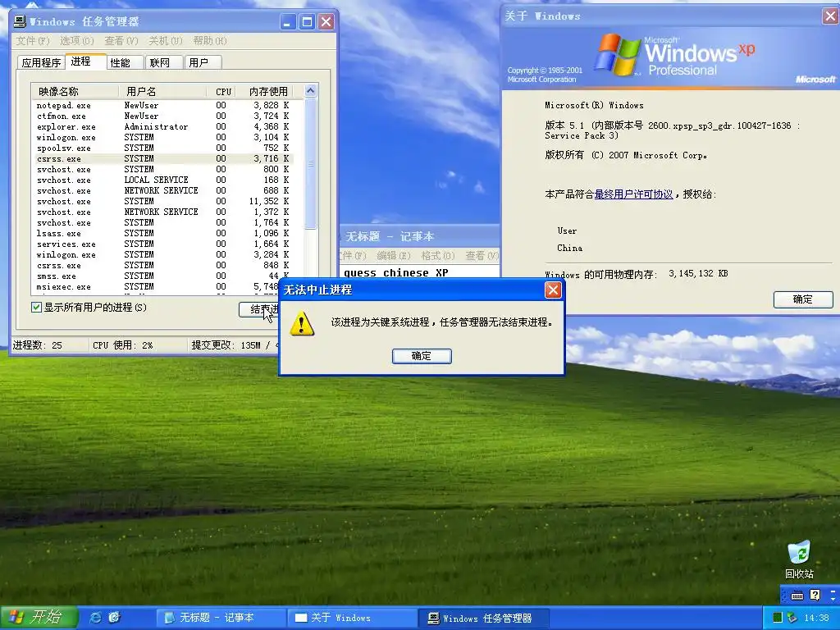Click the Notepad text 'guess chinese XP'
The width and height of the screenshot is (840, 630).
click(396, 272)
